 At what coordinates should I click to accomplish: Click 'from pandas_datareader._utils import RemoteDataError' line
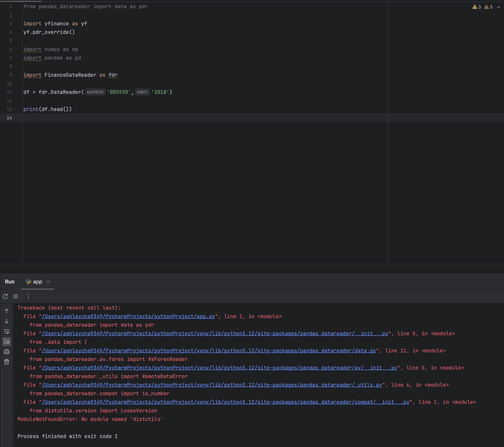[108, 377]
